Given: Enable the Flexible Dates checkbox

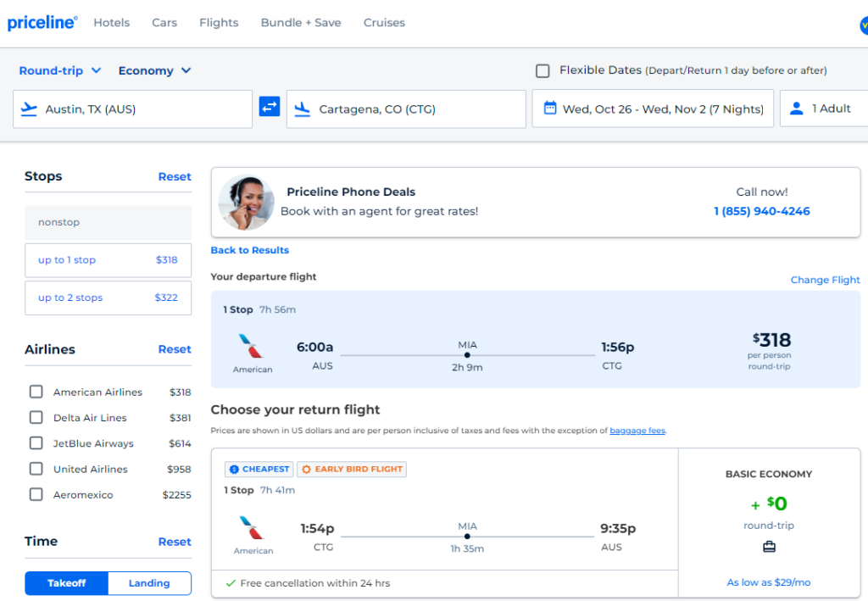Looking at the screenshot, I should tap(542, 70).
